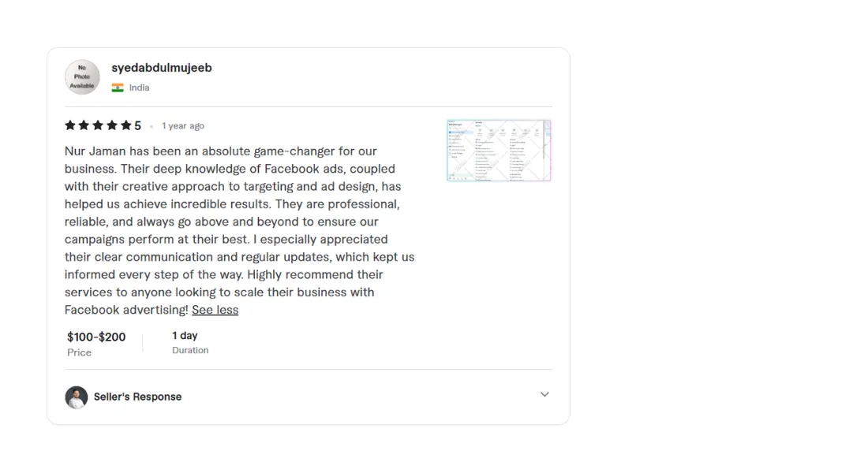Click the first star in the rating
868x473 pixels.
point(70,125)
